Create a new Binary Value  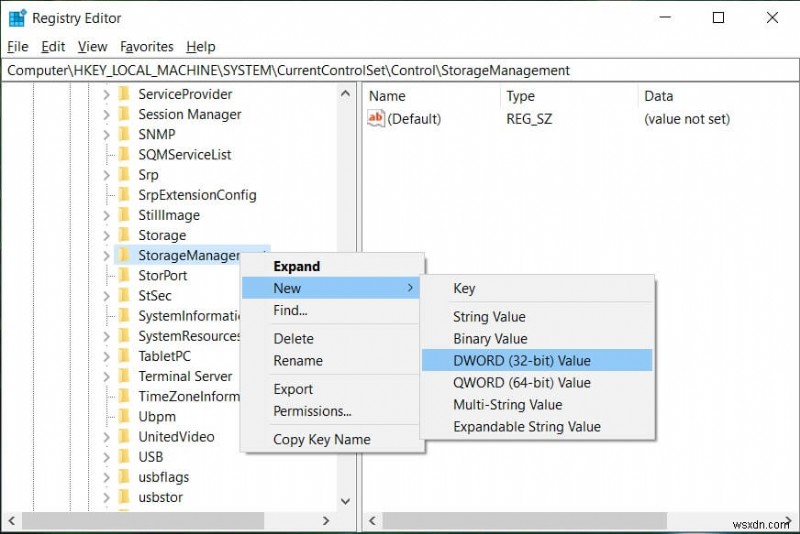coord(537,339)
